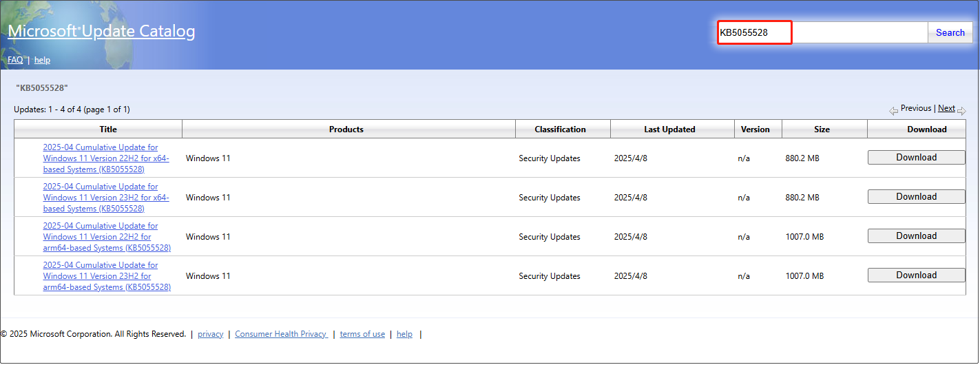Open the 23H2 x64-based update link

pos(105,198)
